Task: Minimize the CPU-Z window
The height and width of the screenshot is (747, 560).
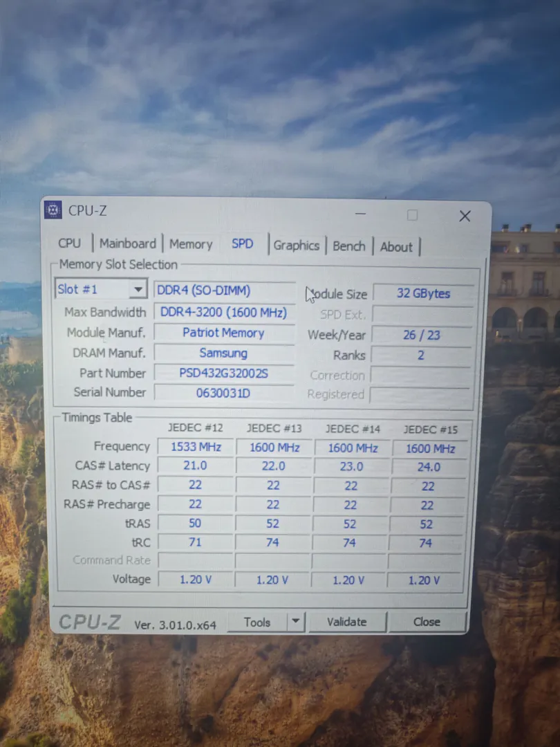Action: (x=360, y=214)
